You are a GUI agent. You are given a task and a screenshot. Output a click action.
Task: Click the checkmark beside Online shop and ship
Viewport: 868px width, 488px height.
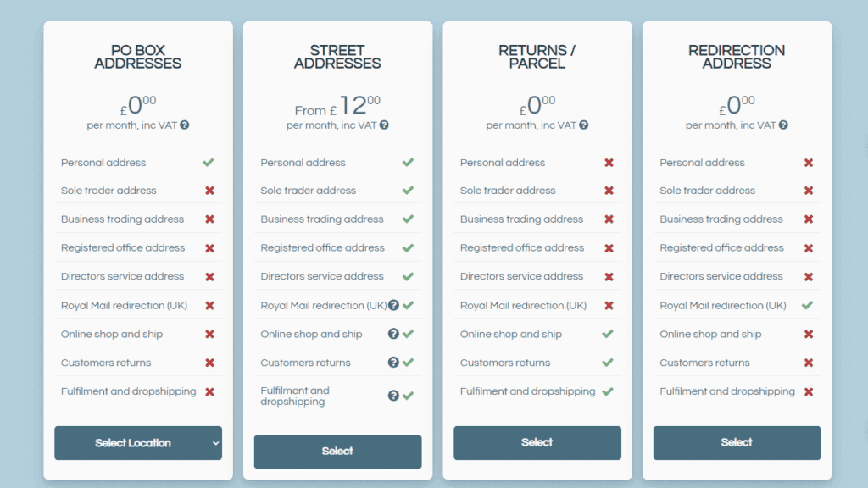607,334
